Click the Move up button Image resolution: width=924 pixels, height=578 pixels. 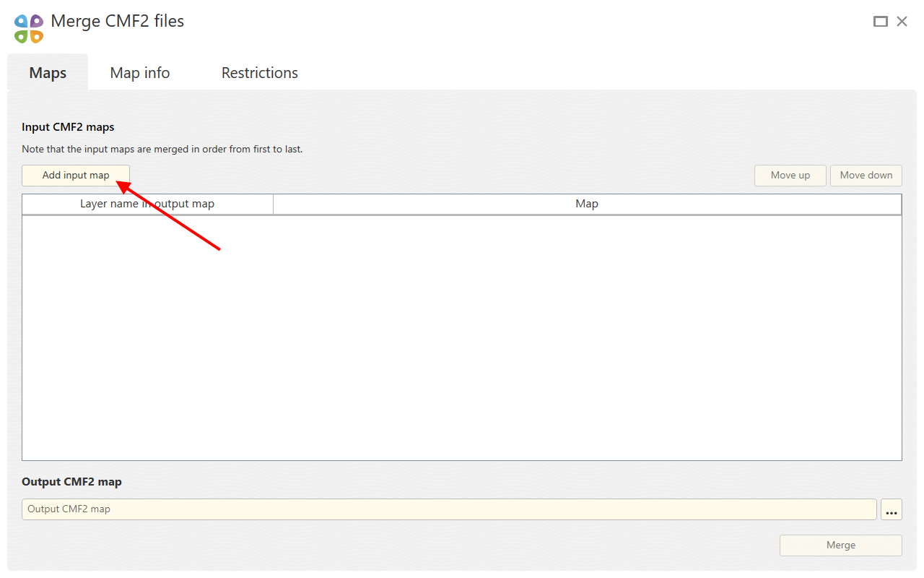point(790,176)
